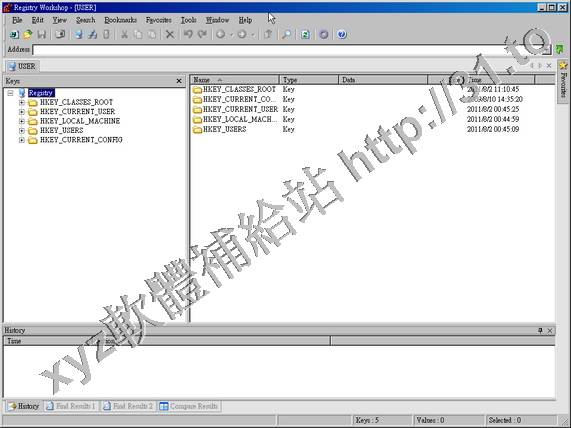Open the File menu
This screenshot has height=428, width=571.
click(17, 20)
